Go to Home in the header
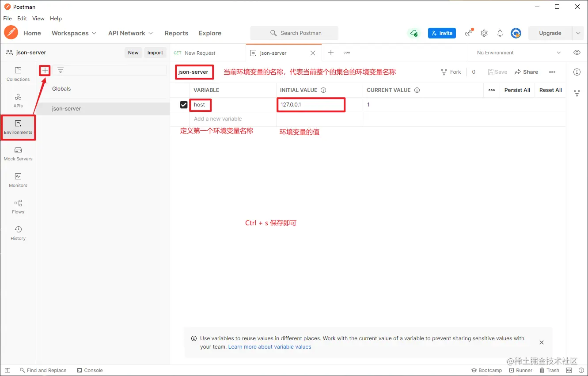 [32, 33]
